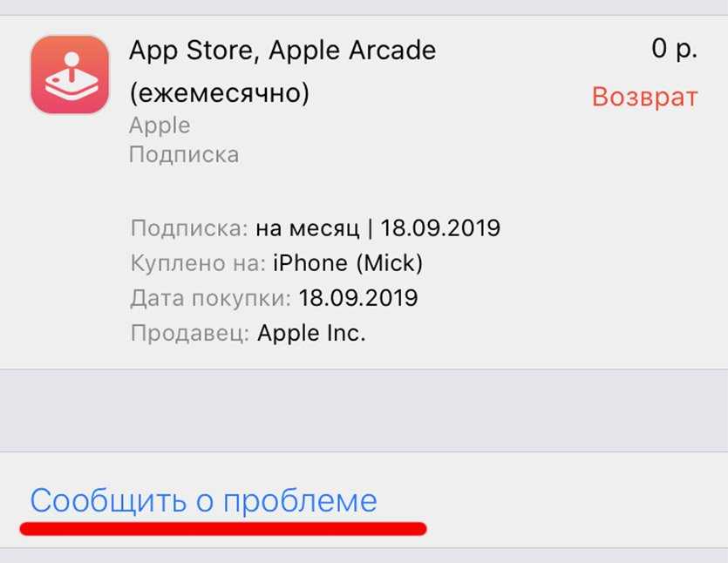Select the '0 р.' price amount
Image resolution: width=728 pixels, height=563 pixels.
(x=674, y=49)
